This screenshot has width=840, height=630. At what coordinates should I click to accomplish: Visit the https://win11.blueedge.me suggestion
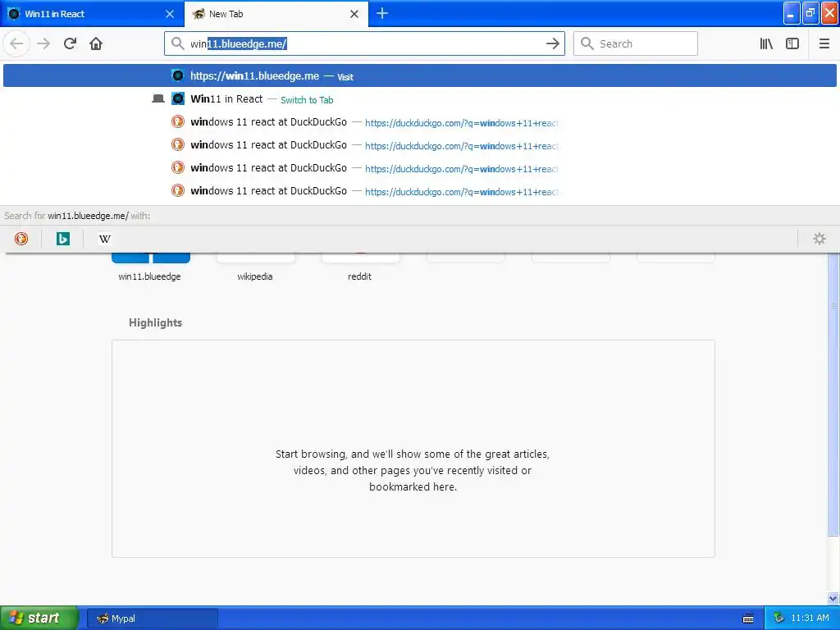click(x=419, y=75)
